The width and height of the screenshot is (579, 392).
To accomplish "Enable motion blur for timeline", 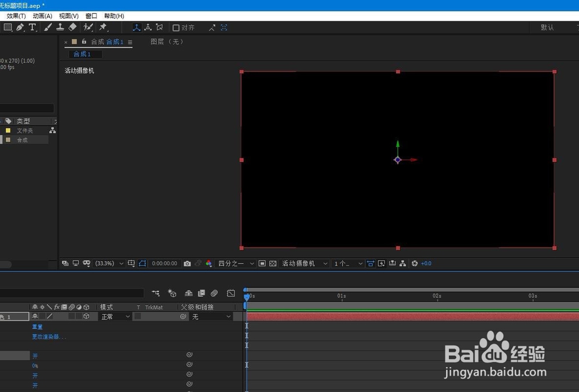I will point(214,293).
